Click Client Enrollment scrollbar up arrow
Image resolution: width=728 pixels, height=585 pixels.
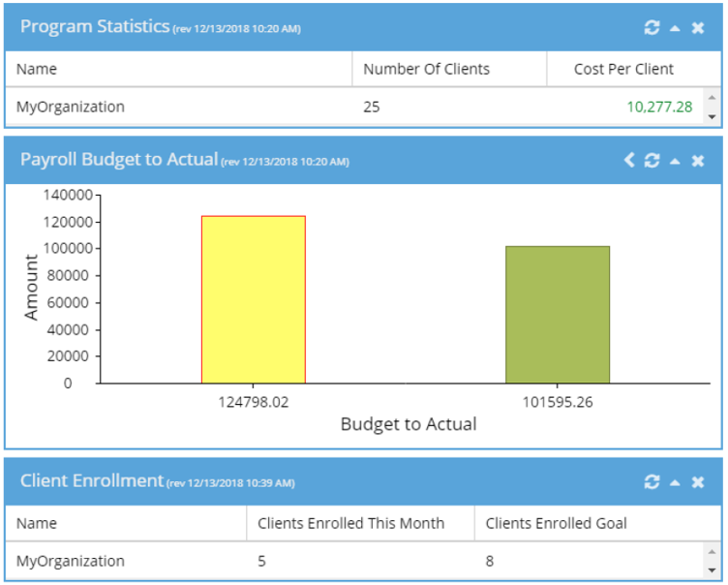(x=712, y=551)
